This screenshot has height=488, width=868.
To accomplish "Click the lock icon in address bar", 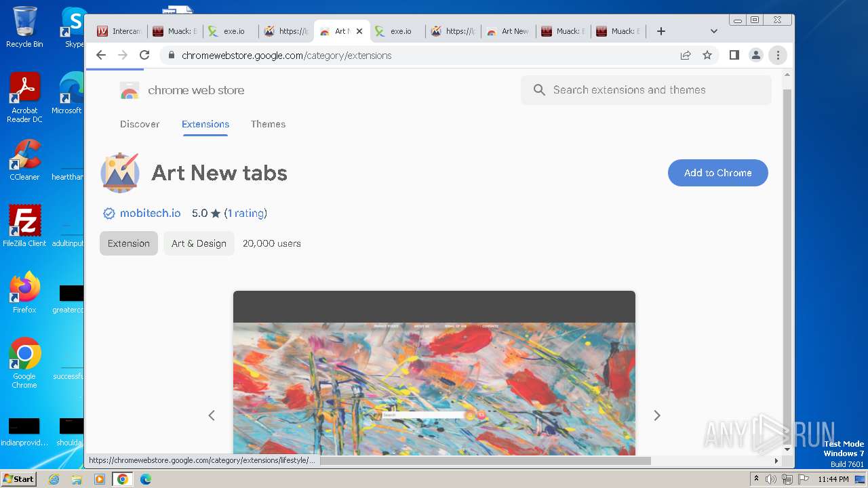I will [x=171, y=56].
